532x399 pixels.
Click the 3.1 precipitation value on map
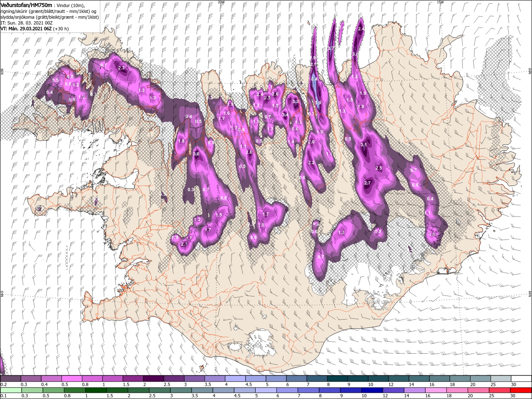click(x=364, y=145)
